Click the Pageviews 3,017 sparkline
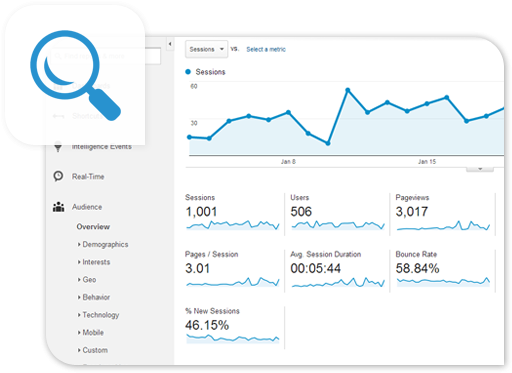 443,226
